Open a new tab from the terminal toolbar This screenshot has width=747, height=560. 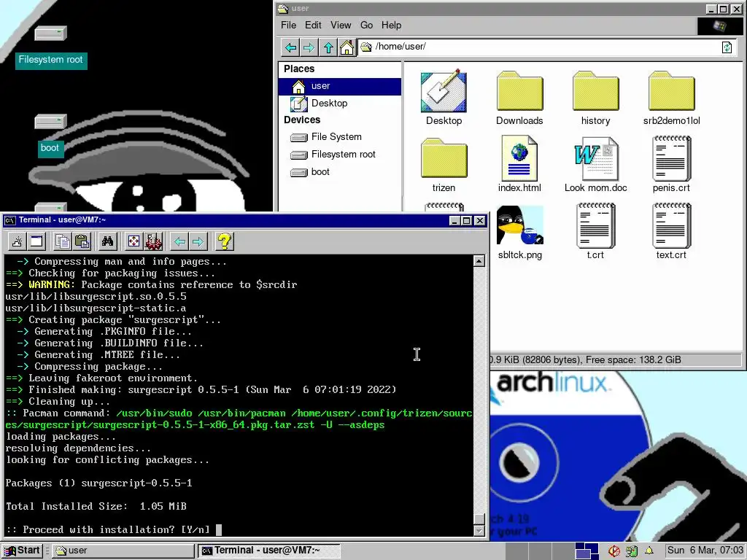[18, 241]
